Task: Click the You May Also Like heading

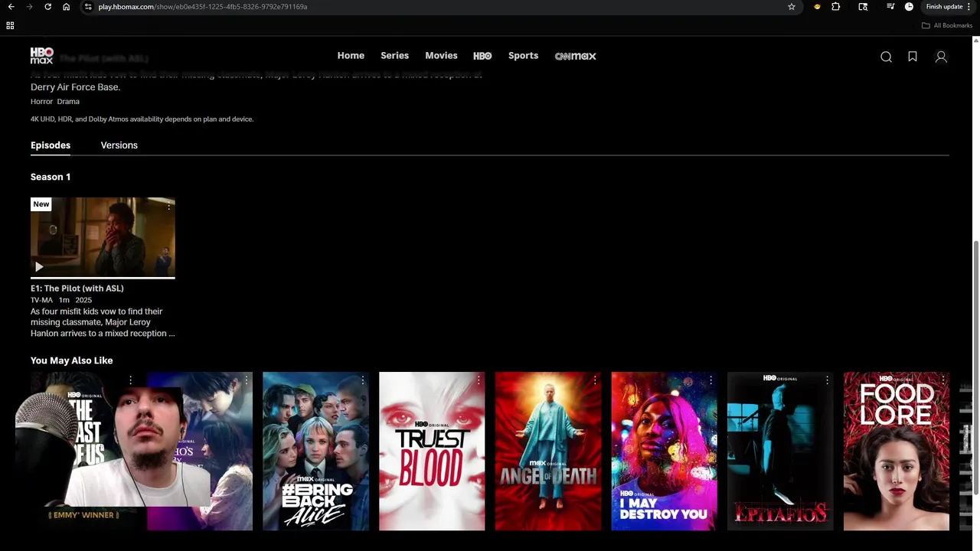Action: (x=71, y=360)
